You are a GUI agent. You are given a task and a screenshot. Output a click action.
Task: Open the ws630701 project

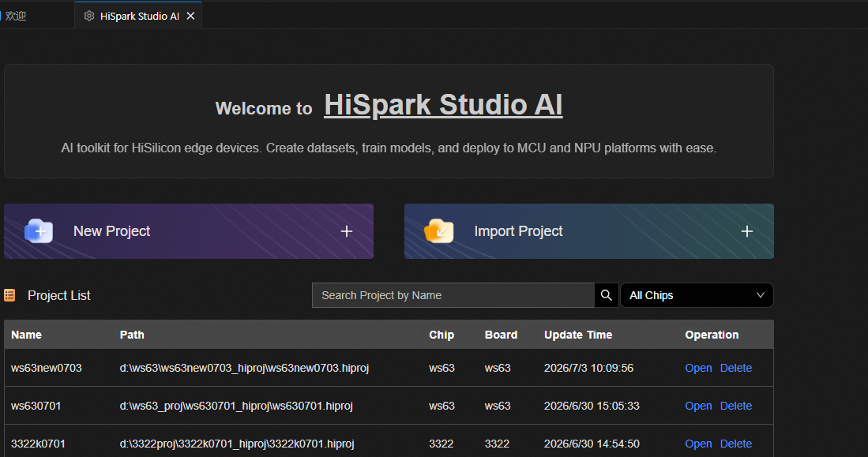point(698,406)
